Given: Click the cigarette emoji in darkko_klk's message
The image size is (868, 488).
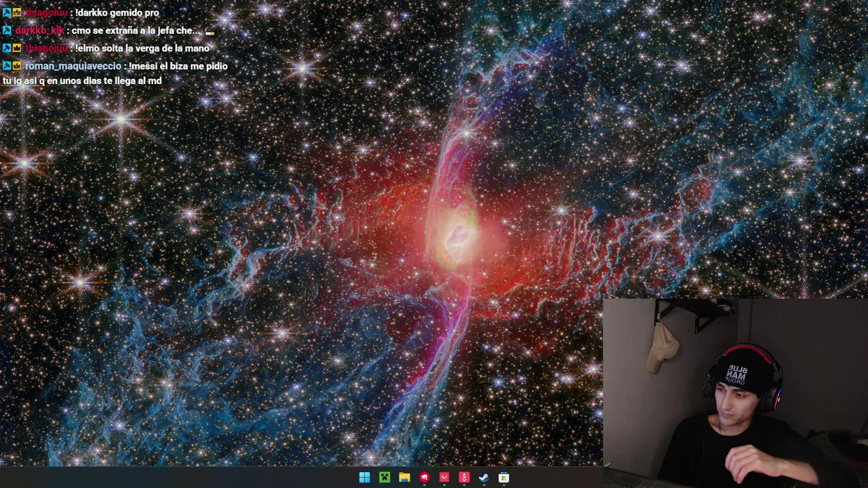Looking at the screenshot, I should pos(210,32).
